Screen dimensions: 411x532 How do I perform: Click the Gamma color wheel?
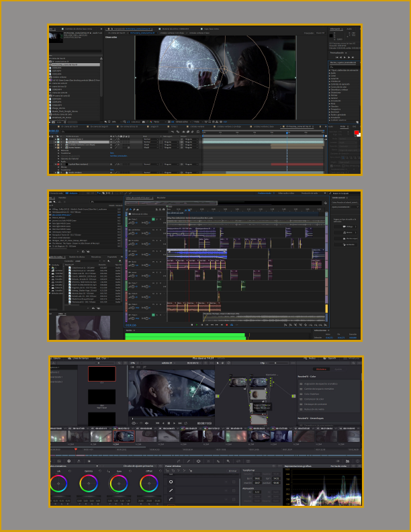tap(89, 484)
